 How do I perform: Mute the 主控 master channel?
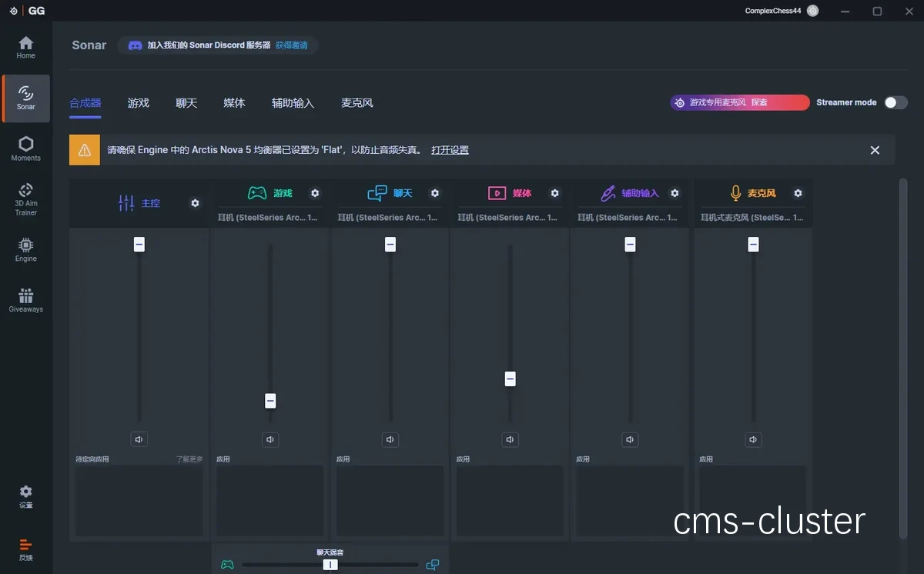tap(139, 439)
